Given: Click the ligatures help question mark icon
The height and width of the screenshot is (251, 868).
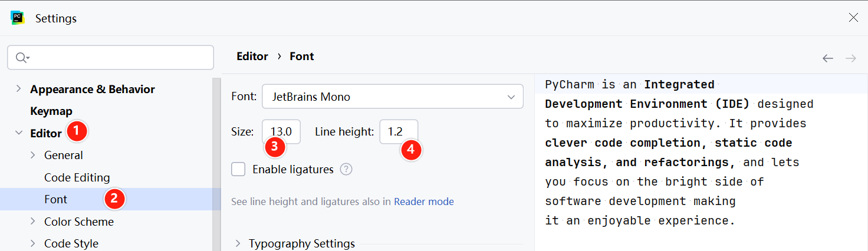Looking at the screenshot, I should (x=346, y=170).
